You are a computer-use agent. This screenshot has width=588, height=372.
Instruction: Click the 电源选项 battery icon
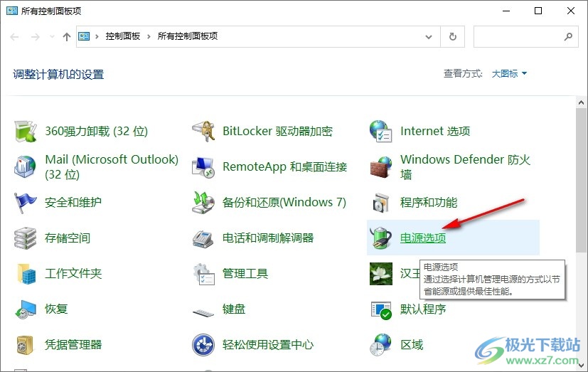point(381,238)
